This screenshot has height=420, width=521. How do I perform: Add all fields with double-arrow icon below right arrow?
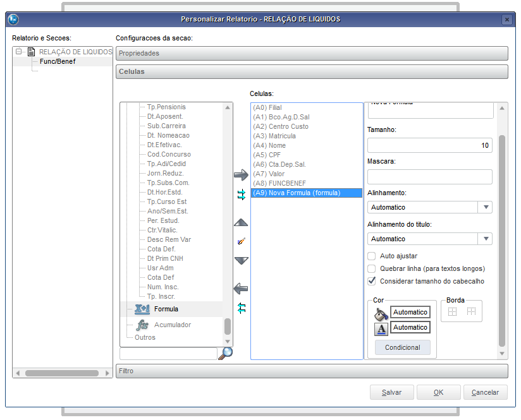click(242, 195)
